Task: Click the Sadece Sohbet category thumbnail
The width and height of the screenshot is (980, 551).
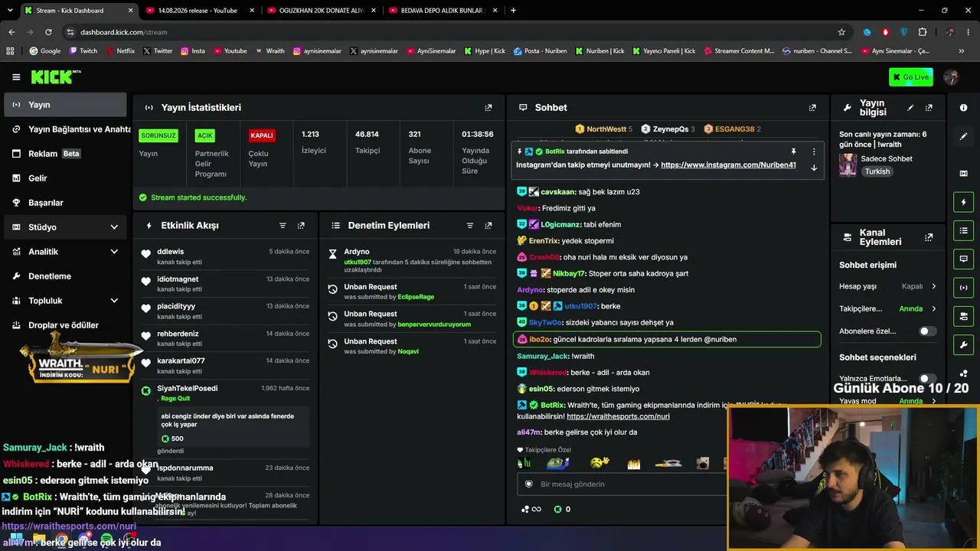Action: (848, 165)
